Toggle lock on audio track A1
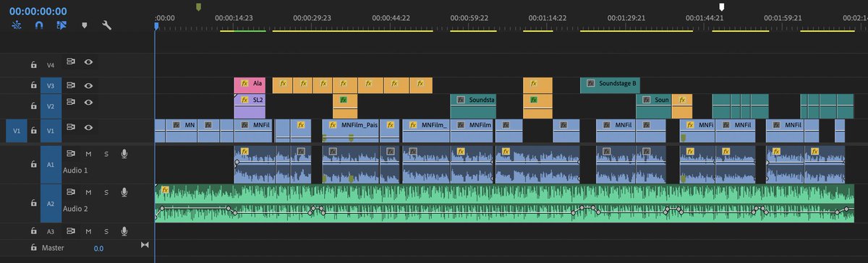The height and width of the screenshot is (263, 868). pos(33,164)
